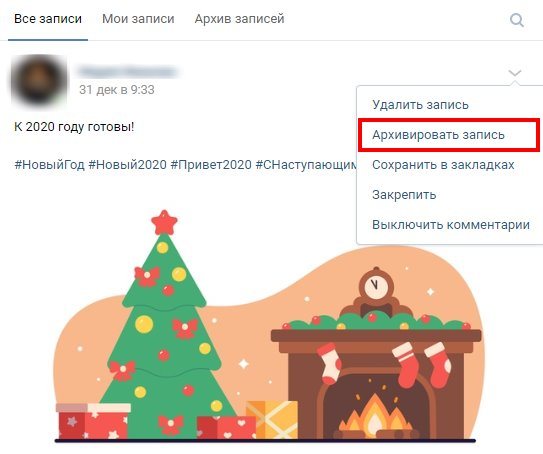This screenshot has height=454, width=543.
Task: Open the #Новый2020 hashtag
Action: coord(127,164)
